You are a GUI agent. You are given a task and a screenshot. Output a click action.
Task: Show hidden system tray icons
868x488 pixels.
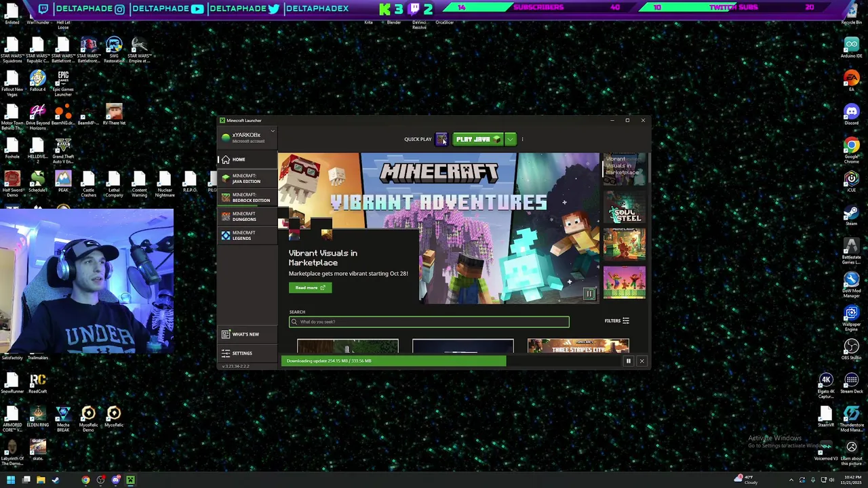pyautogui.click(x=791, y=481)
